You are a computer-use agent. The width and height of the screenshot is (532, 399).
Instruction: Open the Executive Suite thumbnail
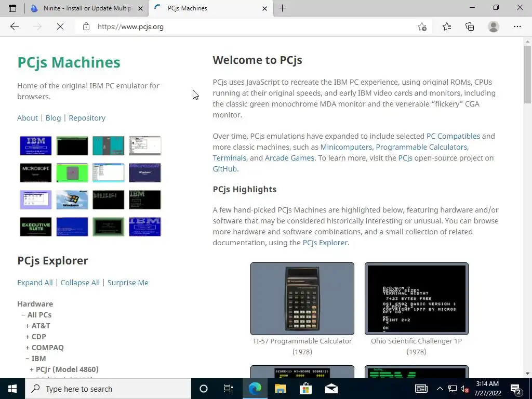click(36, 227)
